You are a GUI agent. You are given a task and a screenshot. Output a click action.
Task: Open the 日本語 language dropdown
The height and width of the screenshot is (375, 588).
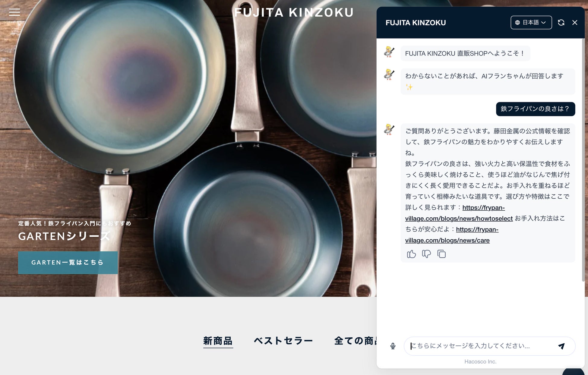coord(531,23)
